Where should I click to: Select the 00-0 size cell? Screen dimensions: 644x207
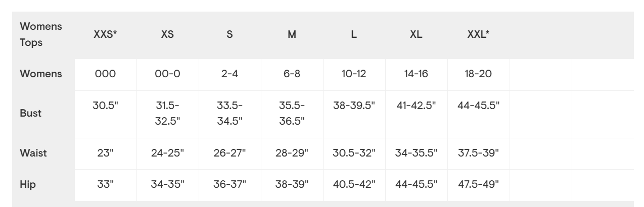coord(168,74)
